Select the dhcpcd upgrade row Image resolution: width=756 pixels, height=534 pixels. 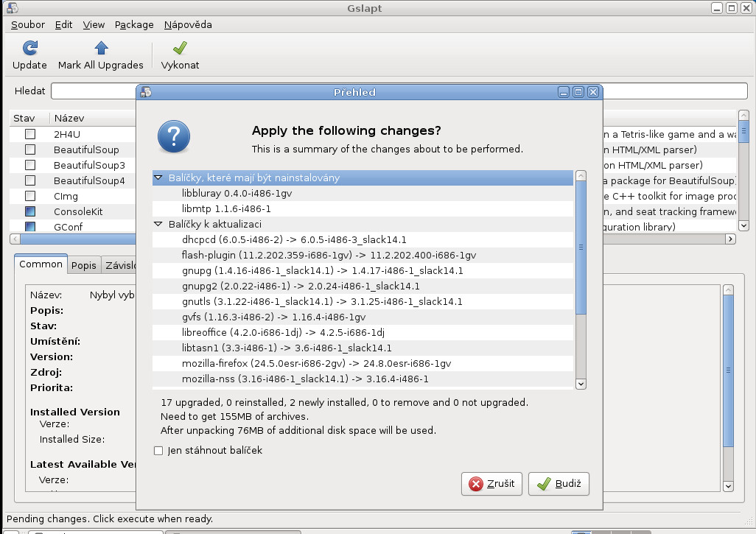pos(363,239)
